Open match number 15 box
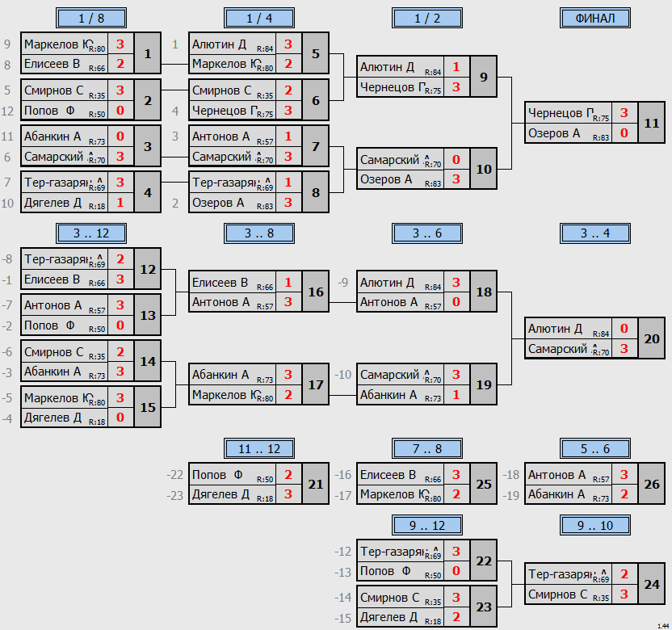This screenshot has width=672, height=630. (148, 407)
